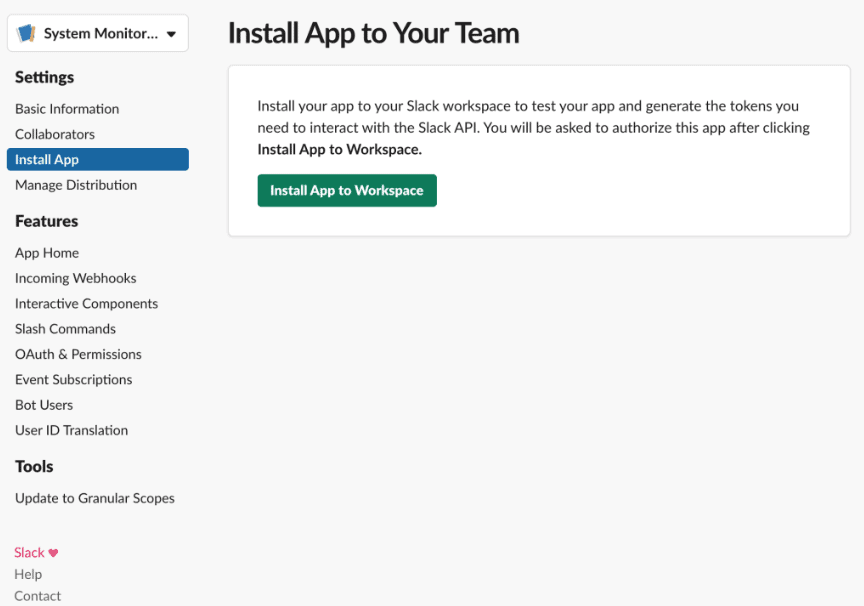Click Install App to Workspace button

point(347,191)
